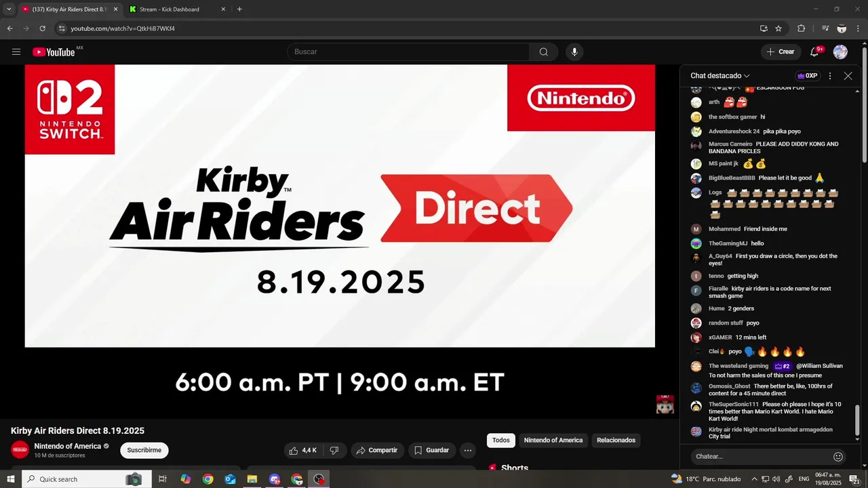The height and width of the screenshot is (488, 868).
Task: Select the Kirby Air Riders Direct tab
Action: 70,9
